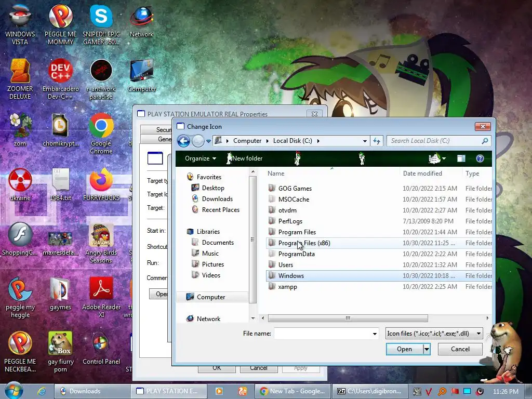
Task: Click Cancel in the Change Icon dialog
Action: click(460, 349)
